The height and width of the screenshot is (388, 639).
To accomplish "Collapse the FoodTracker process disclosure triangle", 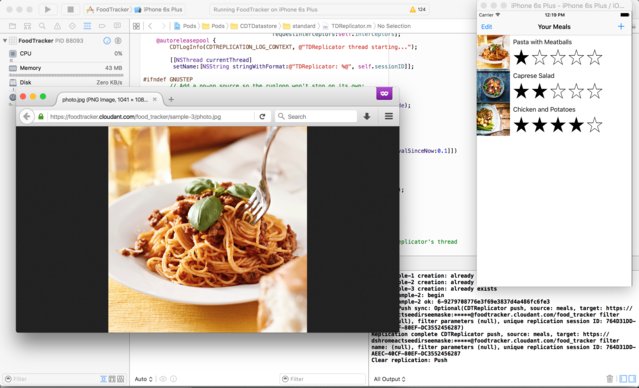I will click(x=5, y=41).
